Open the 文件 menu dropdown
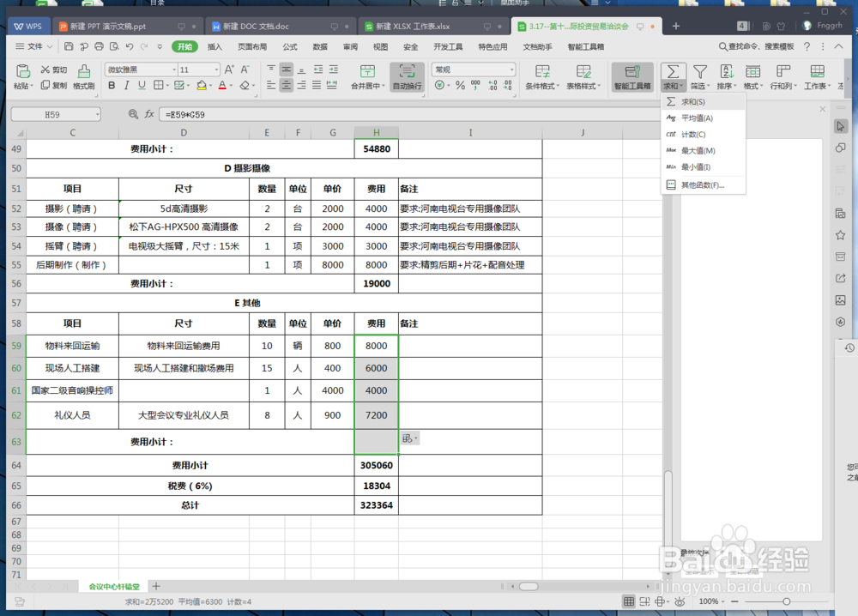Image resolution: width=858 pixels, height=616 pixels. [34, 46]
